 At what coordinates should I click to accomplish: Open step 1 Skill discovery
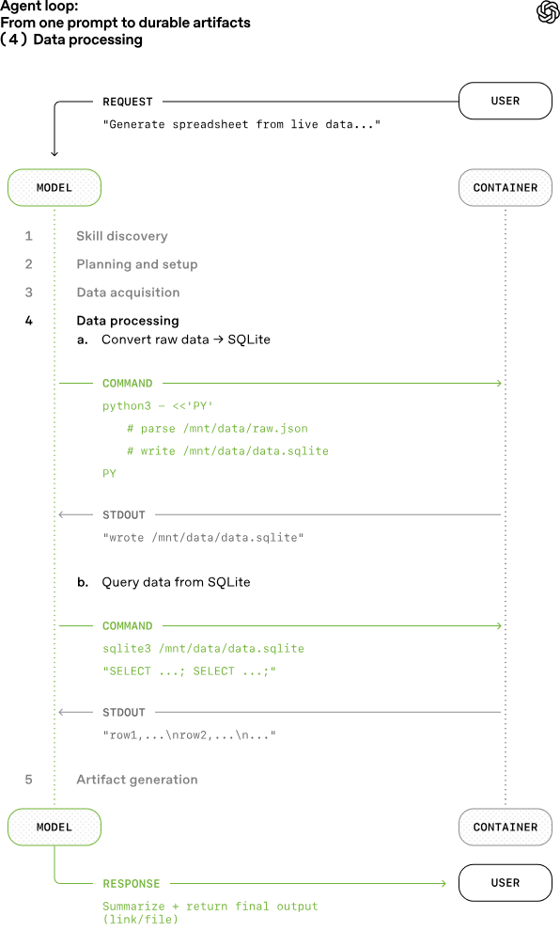pos(121,236)
